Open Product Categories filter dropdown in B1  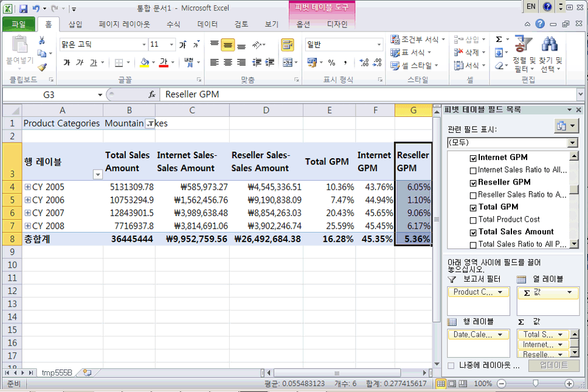(x=150, y=124)
